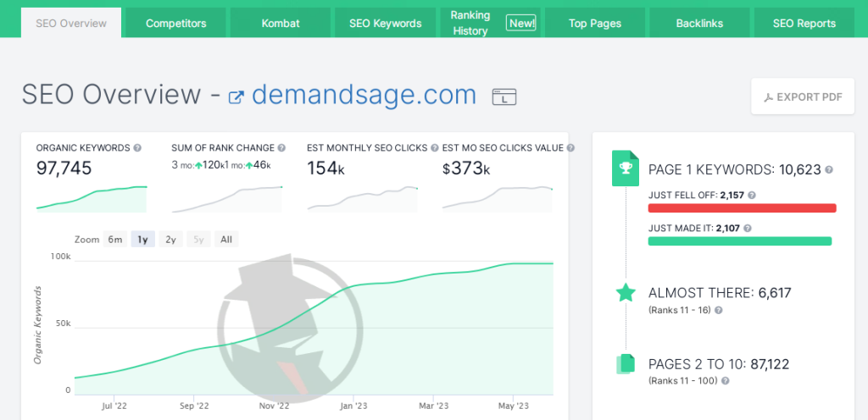Click the green Just Made It bar
This screenshot has width=868, height=420.
click(739, 241)
